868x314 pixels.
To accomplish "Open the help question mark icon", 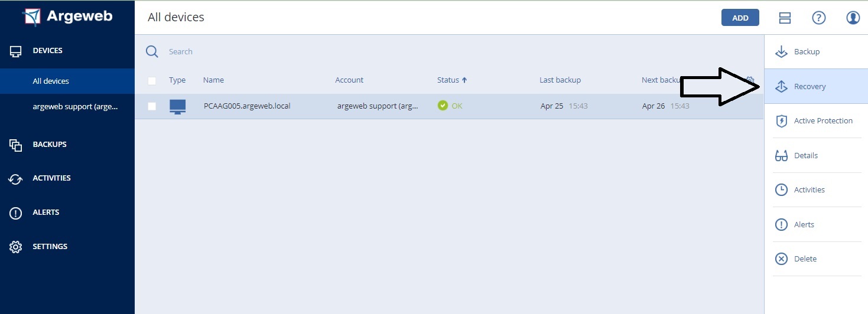I will click(x=818, y=18).
